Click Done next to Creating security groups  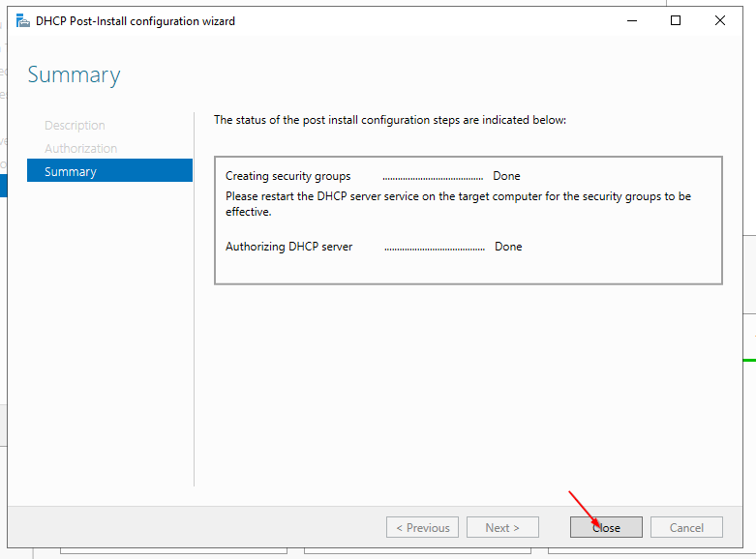(x=506, y=176)
